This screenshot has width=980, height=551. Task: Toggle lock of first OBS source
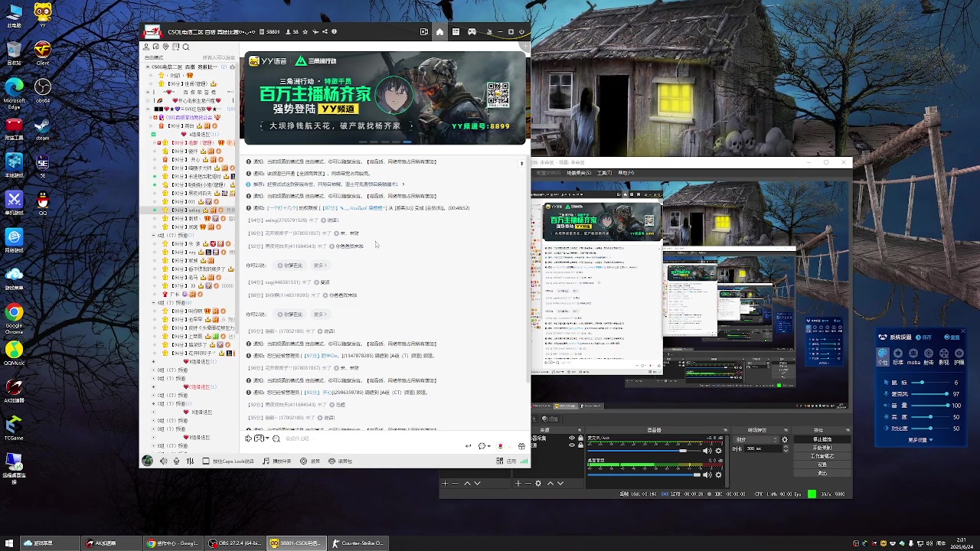pos(580,438)
